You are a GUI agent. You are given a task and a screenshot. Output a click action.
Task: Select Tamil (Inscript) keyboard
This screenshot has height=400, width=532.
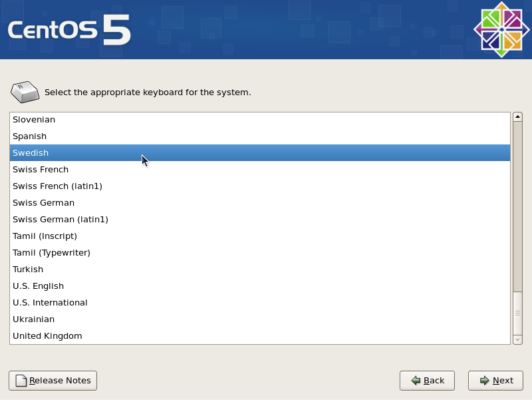260,236
